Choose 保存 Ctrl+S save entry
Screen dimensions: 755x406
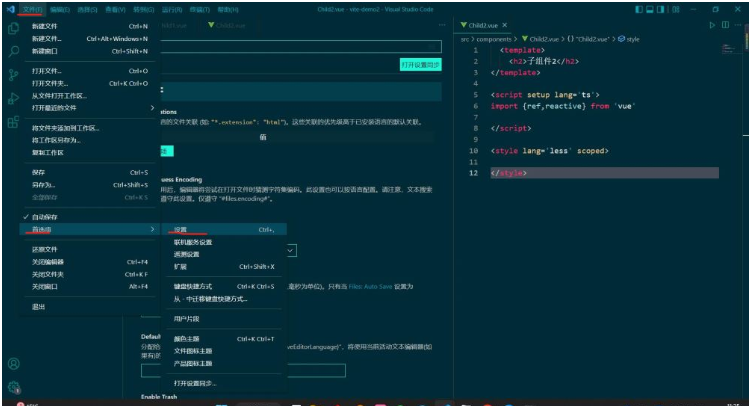[x=89, y=172]
